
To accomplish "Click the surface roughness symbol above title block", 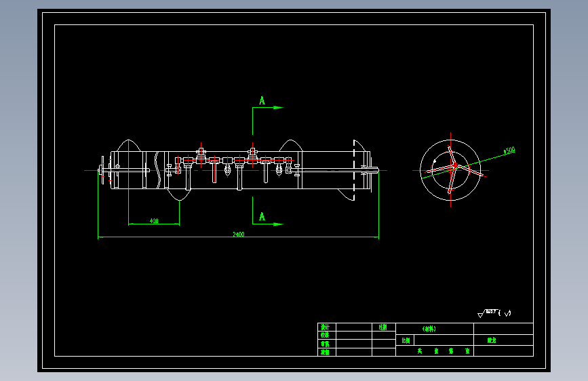I will point(494,313).
